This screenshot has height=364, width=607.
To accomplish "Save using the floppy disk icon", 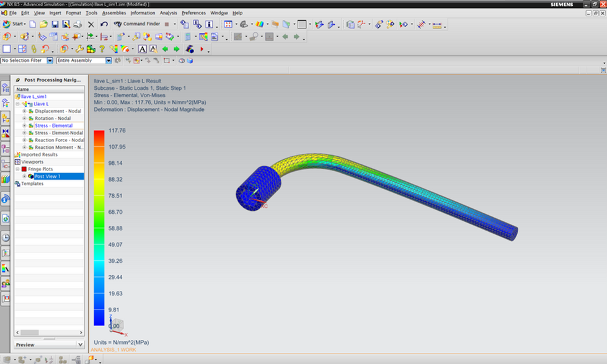I will coord(55,24).
